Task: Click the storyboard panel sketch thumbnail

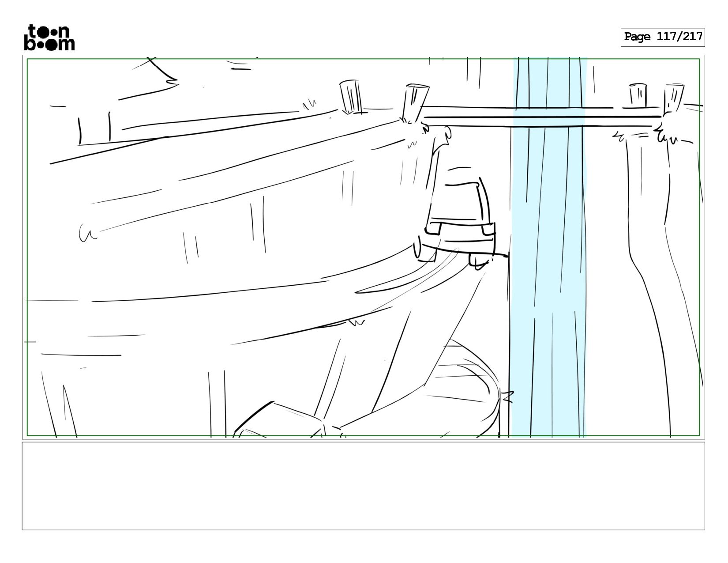Action: [363, 247]
